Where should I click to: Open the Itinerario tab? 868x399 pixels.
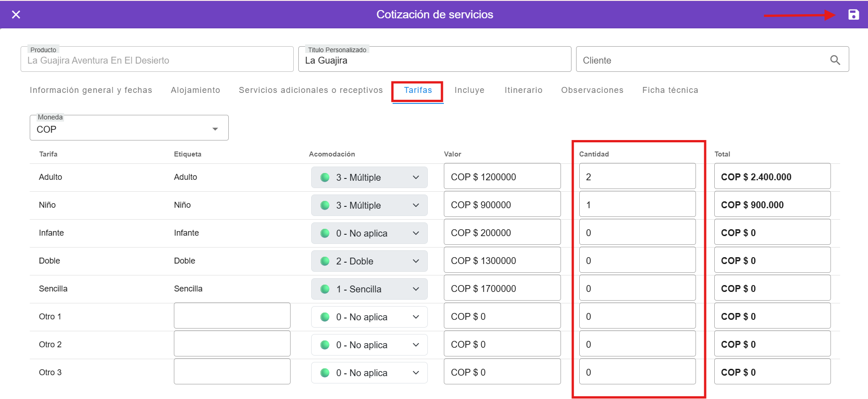pyautogui.click(x=523, y=90)
